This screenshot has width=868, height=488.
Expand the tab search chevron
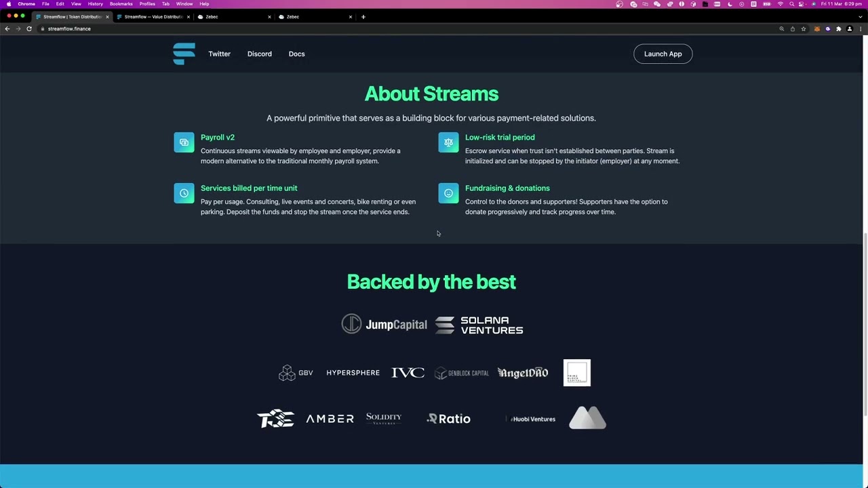pos(860,16)
